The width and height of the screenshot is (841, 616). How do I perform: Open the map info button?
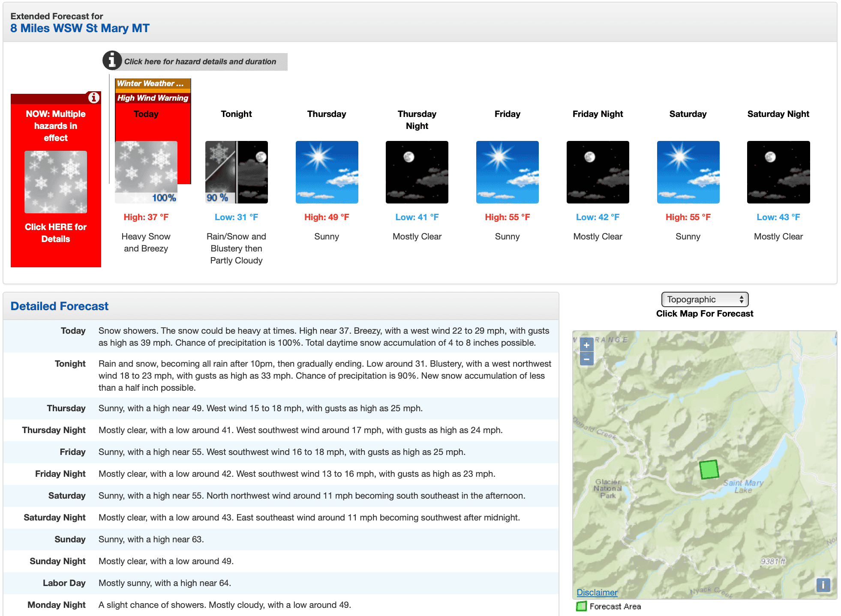coord(823,585)
